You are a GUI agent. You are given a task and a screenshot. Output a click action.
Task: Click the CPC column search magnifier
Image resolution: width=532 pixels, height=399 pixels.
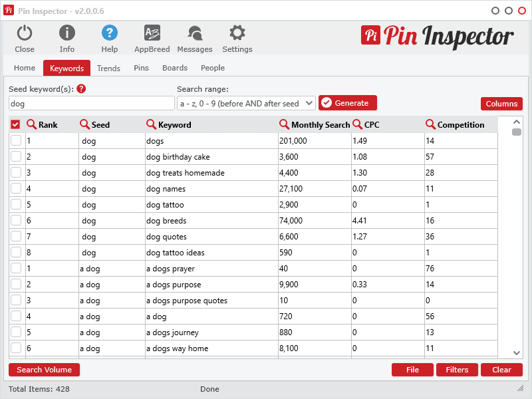click(357, 124)
